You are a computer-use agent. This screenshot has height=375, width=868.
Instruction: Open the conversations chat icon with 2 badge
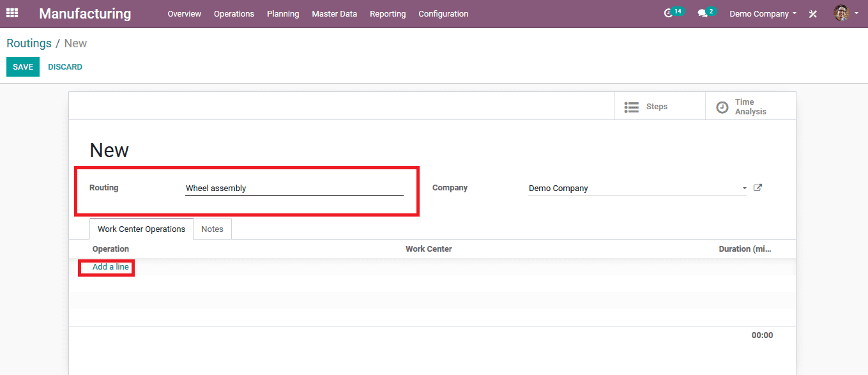coord(706,13)
